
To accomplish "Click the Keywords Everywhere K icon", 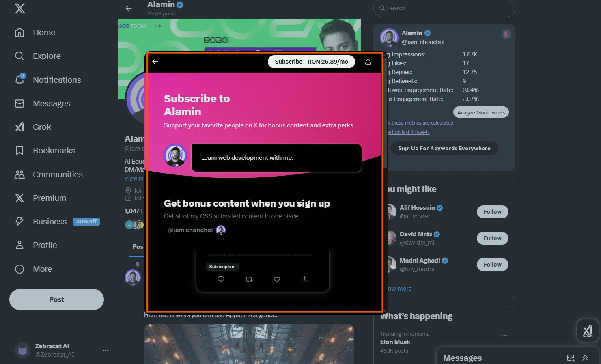I will click(506, 34).
